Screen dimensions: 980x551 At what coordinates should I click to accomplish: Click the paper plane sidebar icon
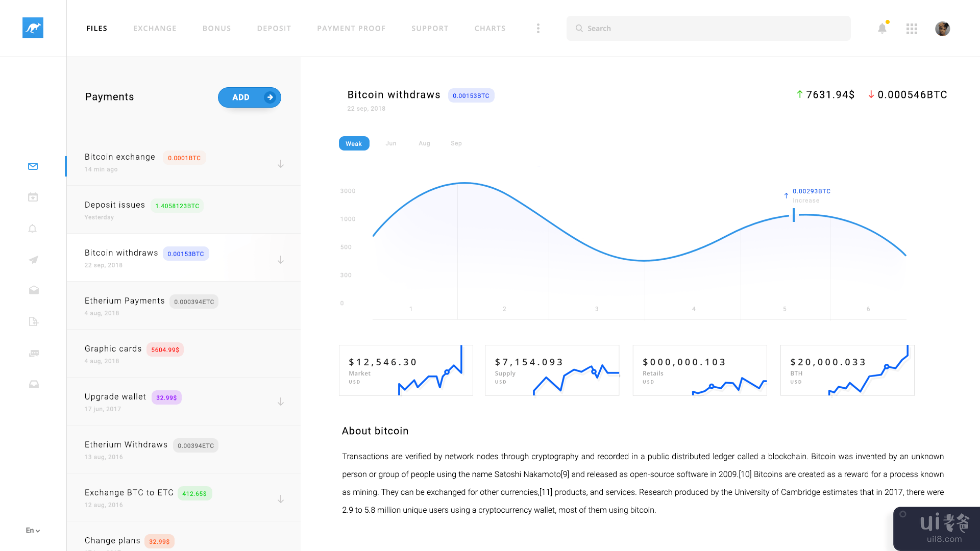(33, 259)
